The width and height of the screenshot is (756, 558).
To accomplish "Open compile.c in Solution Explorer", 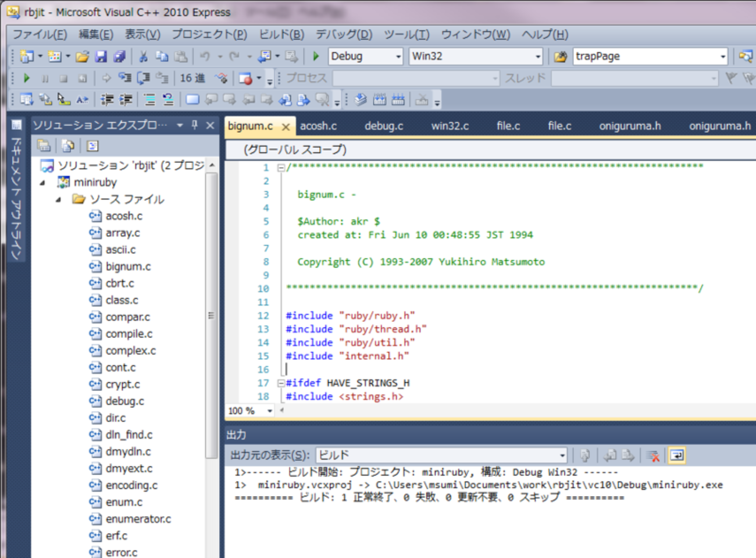I will click(x=129, y=334).
